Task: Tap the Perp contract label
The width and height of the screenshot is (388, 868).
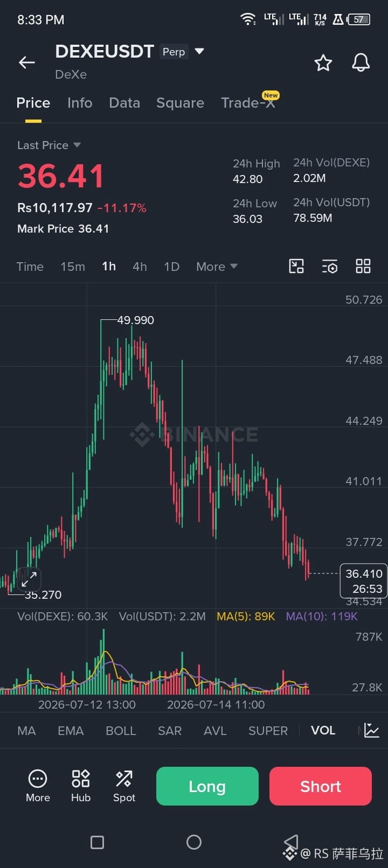Action: pyautogui.click(x=174, y=52)
